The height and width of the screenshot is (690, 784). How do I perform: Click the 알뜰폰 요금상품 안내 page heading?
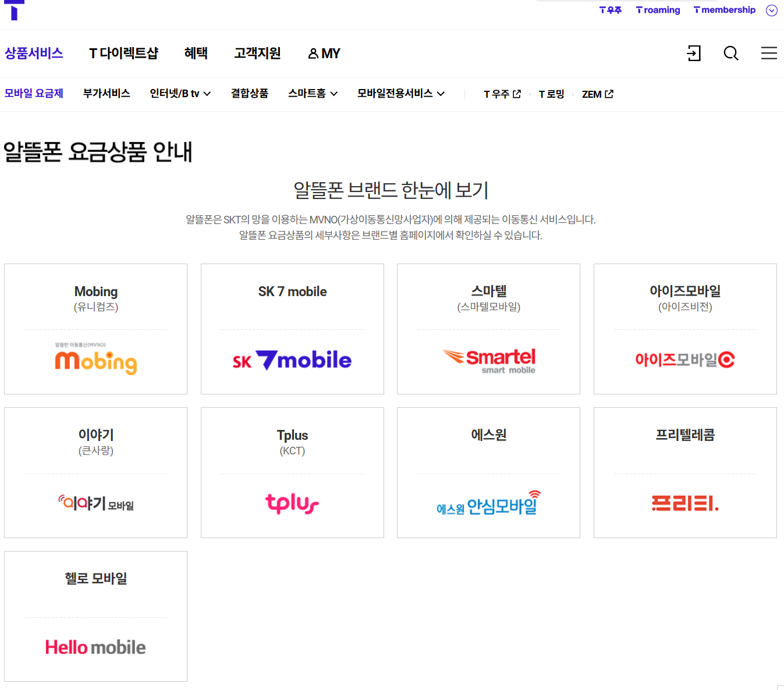point(98,152)
